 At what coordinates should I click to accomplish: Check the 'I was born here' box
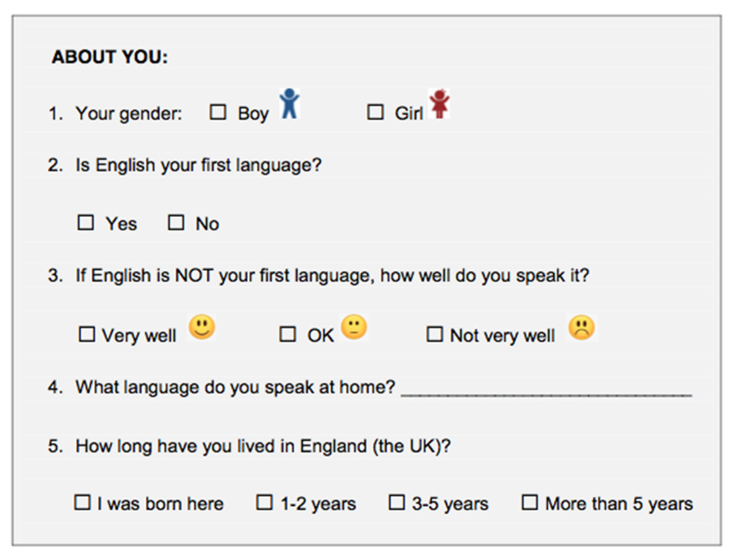[82, 502]
